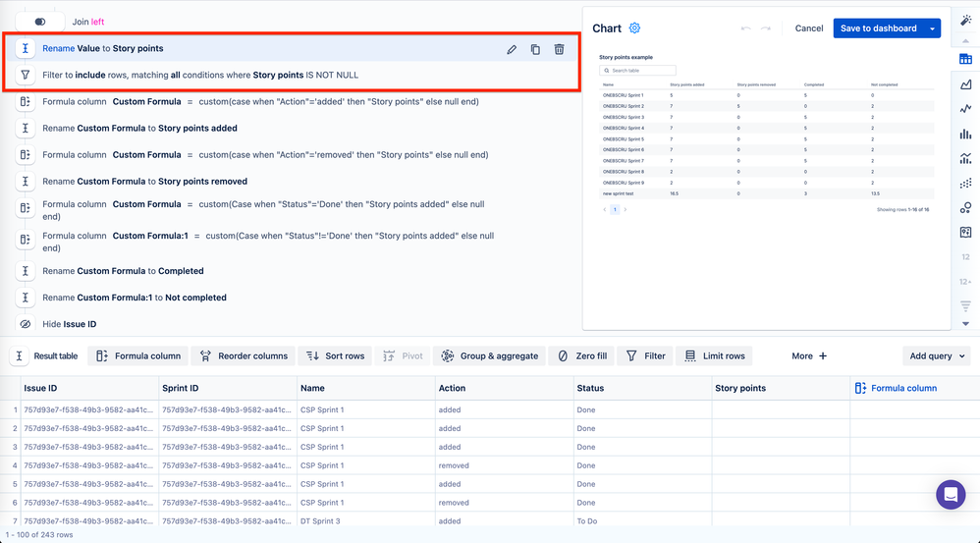Choose the Filter transformation button
This screenshot has height=543, width=980.
point(645,356)
